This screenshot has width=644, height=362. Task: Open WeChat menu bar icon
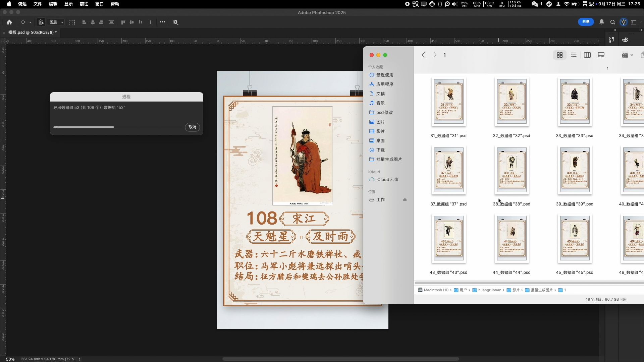[x=535, y=4]
